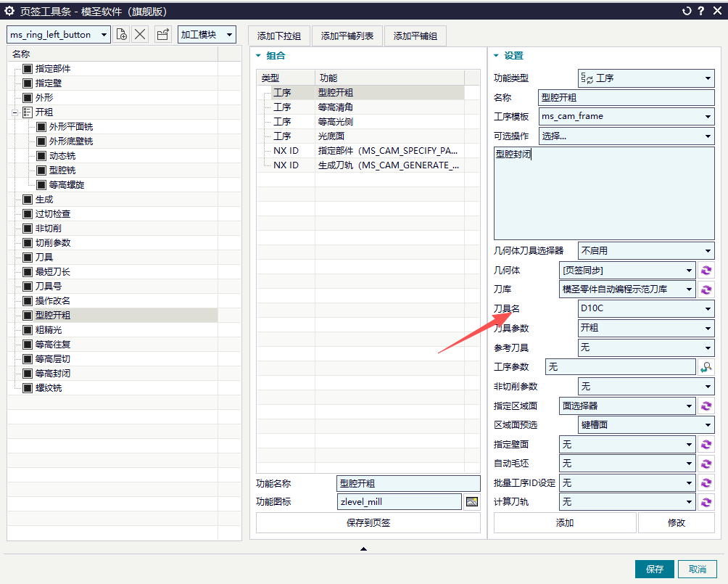
Task: Select 操作改名 tree item
Action: (x=53, y=301)
